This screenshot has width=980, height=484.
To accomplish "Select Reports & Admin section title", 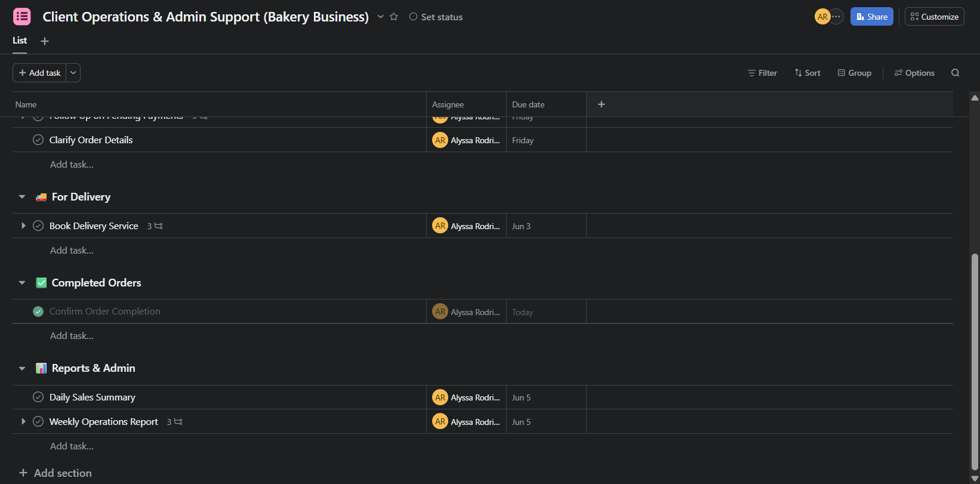I will click(x=94, y=368).
